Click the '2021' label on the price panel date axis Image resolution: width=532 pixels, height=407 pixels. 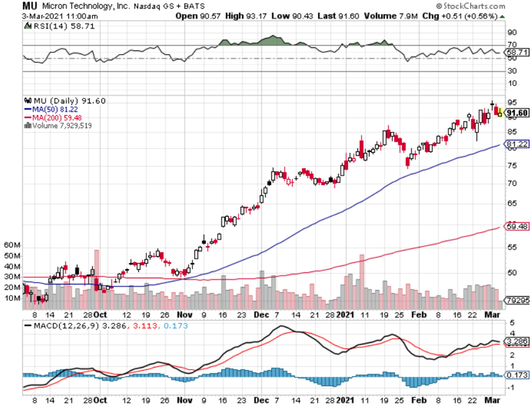[345, 315]
